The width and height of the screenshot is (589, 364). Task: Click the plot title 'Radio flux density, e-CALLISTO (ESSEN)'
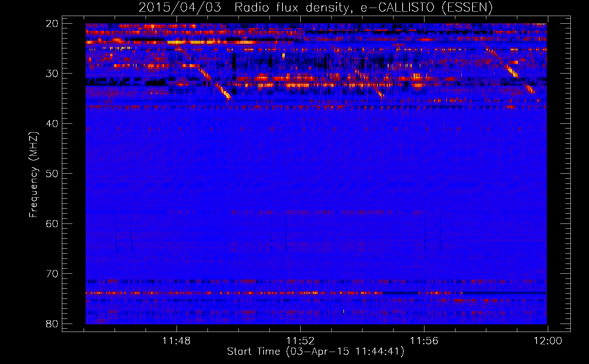[x=363, y=7]
